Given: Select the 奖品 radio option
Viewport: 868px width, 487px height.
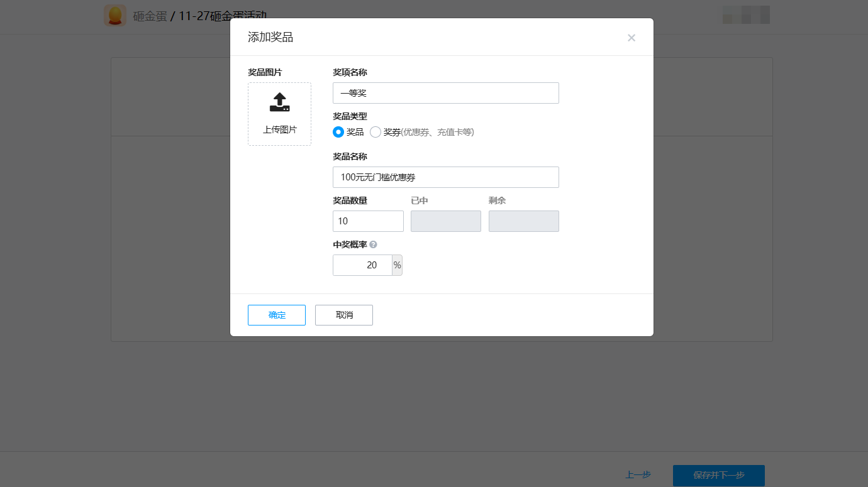Looking at the screenshot, I should point(338,132).
